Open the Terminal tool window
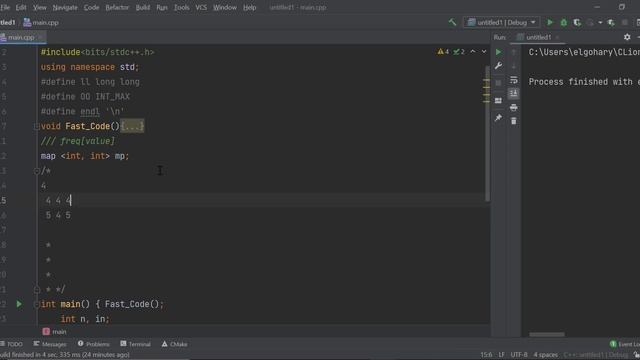640x360 pixels. click(136, 344)
